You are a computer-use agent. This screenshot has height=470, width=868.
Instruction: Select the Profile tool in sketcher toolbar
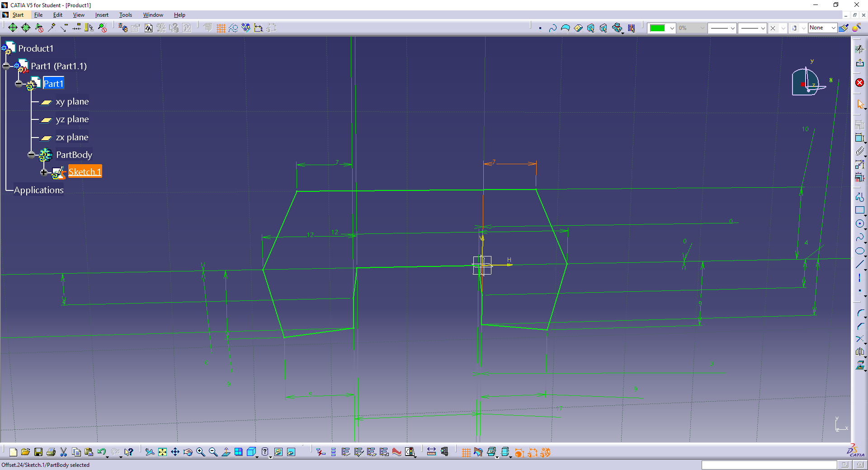pyautogui.click(x=859, y=197)
